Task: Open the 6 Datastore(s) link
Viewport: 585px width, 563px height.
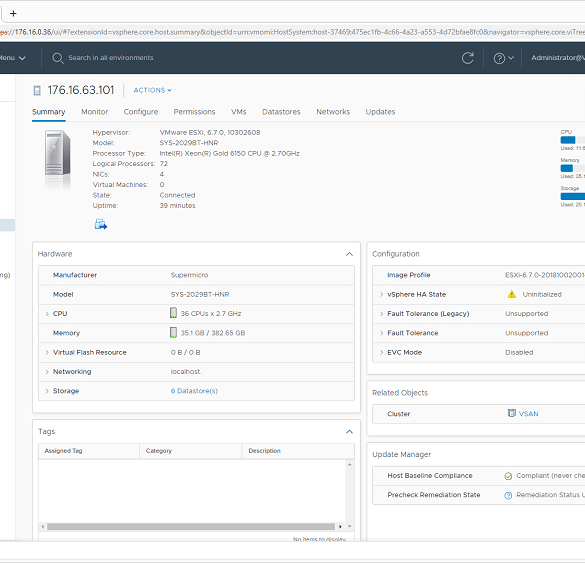Action: tap(194, 391)
